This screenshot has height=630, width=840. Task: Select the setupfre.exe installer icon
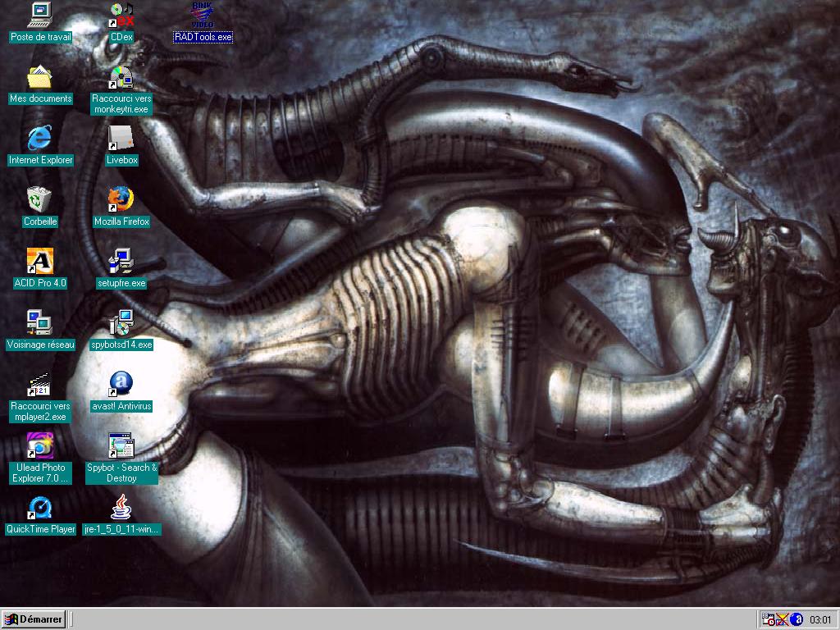coord(121,262)
